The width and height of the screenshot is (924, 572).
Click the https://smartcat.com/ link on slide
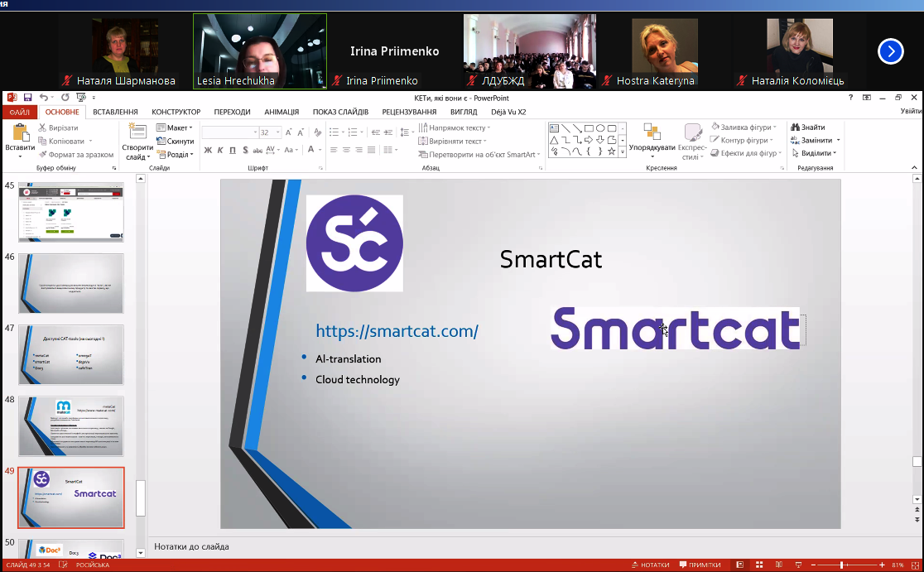tap(397, 331)
